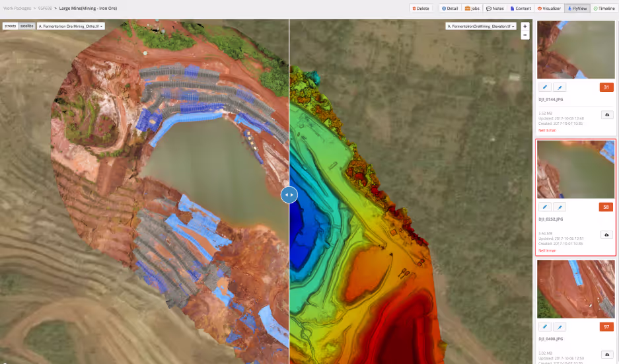Screen dimensions: 619x364
Task: Click the DJI_0252.JPG file name
Action: 551,219
